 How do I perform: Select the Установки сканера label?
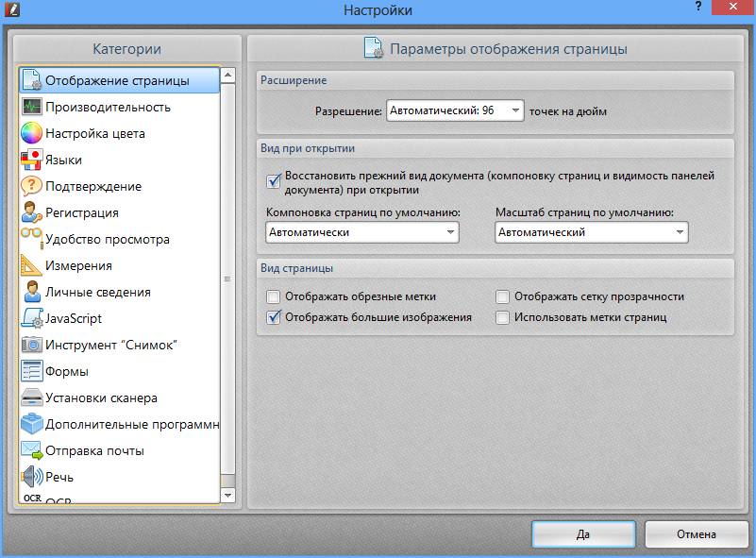coord(101,397)
